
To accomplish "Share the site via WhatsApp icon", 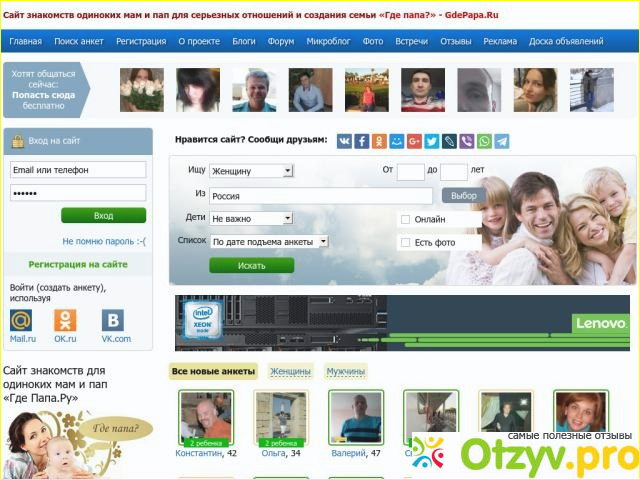I will pos(484,142).
